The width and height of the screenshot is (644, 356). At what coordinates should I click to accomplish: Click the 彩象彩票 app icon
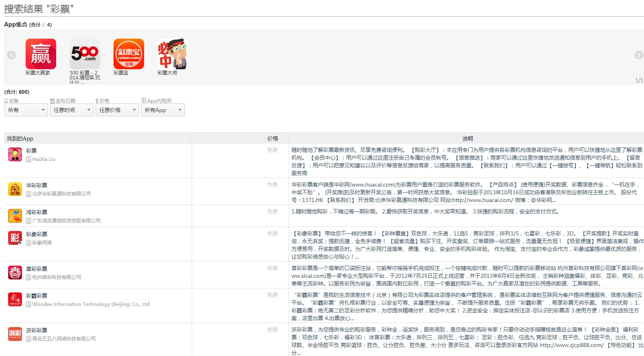click(15, 238)
